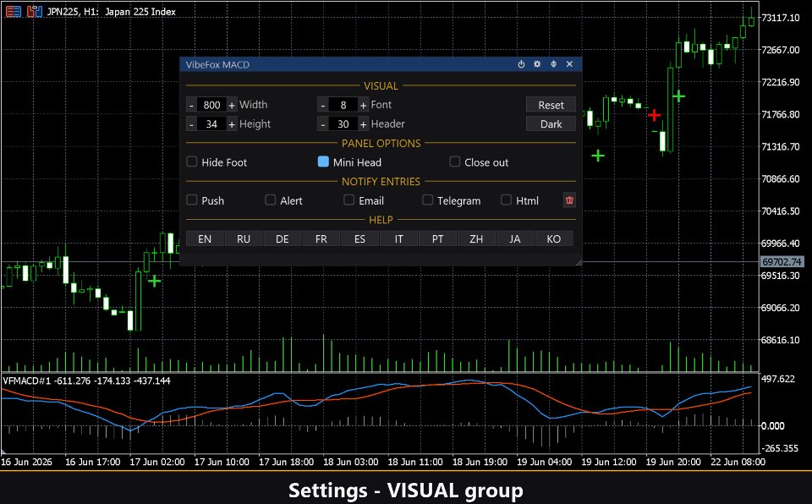Select RU help language

click(x=244, y=238)
